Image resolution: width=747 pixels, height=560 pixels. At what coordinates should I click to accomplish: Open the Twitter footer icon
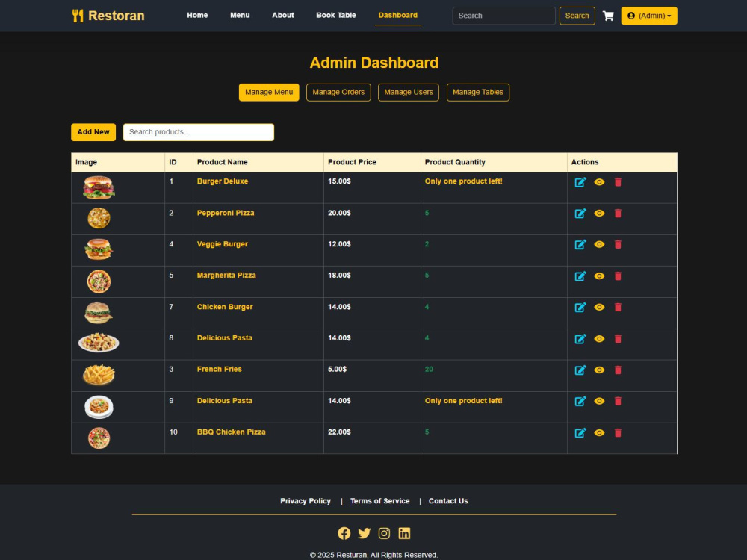point(365,533)
